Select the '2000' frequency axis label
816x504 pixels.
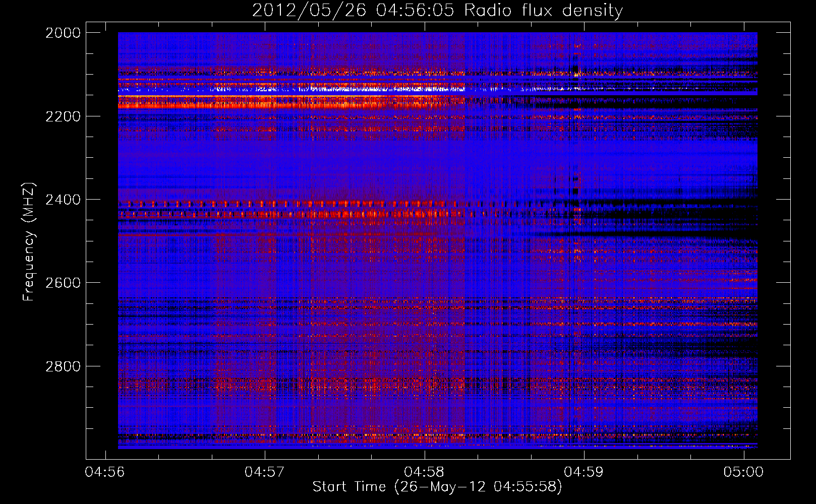click(63, 33)
